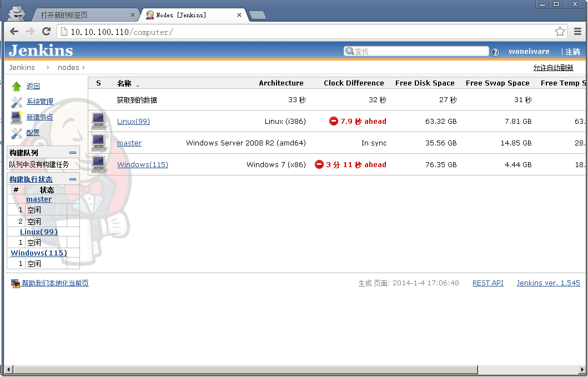Open the master node link in table
This screenshot has width=588, height=377.
click(129, 143)
